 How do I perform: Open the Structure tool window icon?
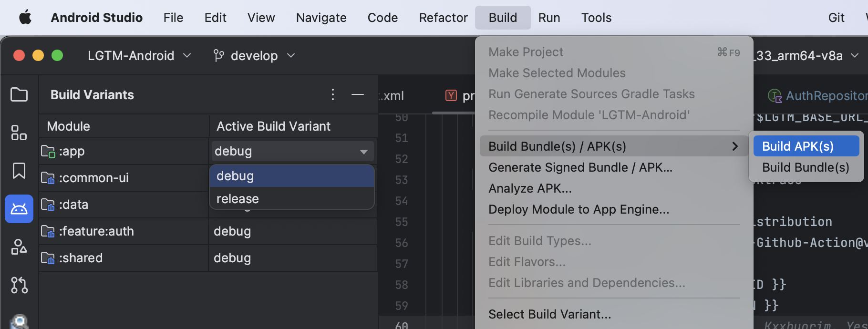(19, 133)
